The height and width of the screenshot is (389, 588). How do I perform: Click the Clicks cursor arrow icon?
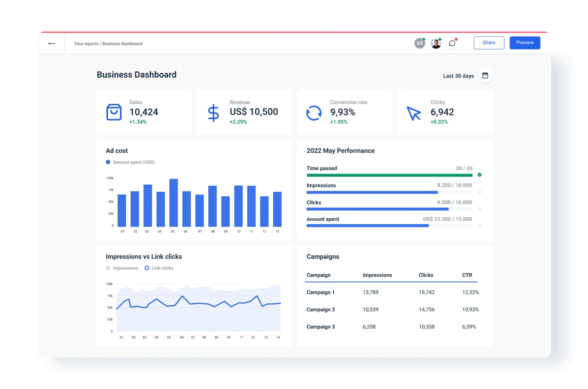click(414, 113)
